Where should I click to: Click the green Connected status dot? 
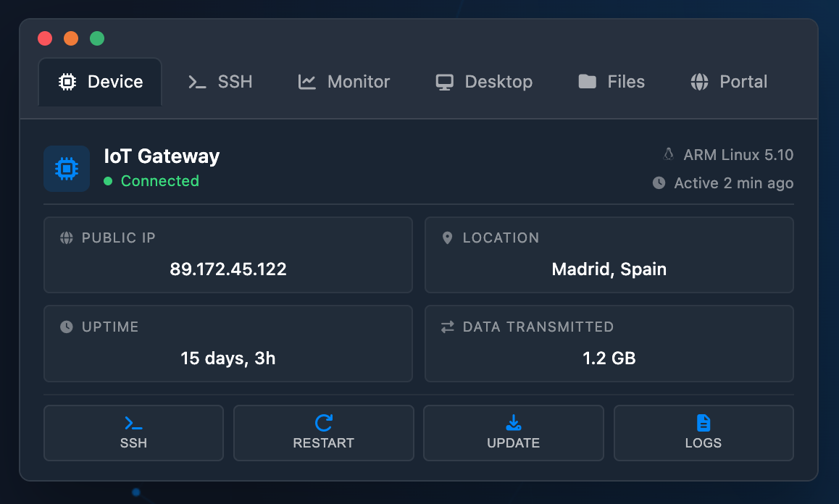108,181
